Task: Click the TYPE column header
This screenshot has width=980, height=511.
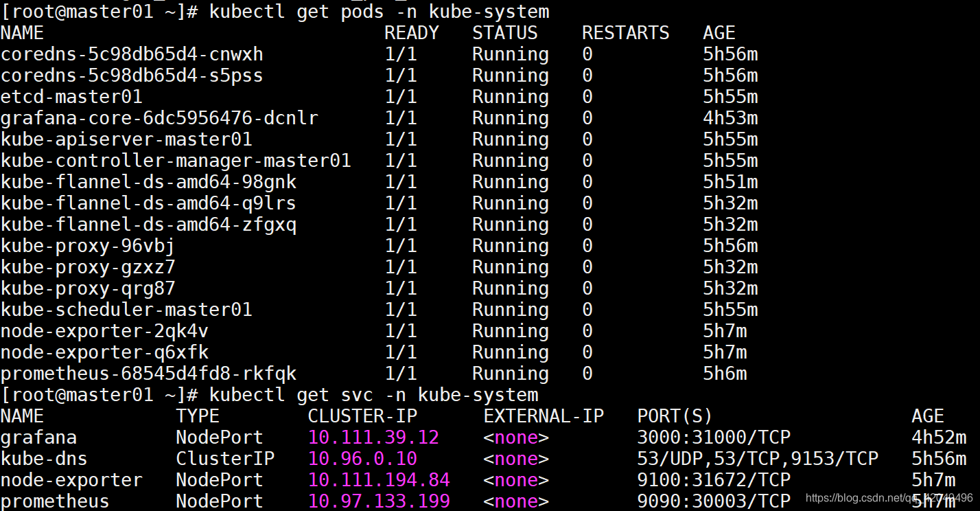Action: pos(198,416)
